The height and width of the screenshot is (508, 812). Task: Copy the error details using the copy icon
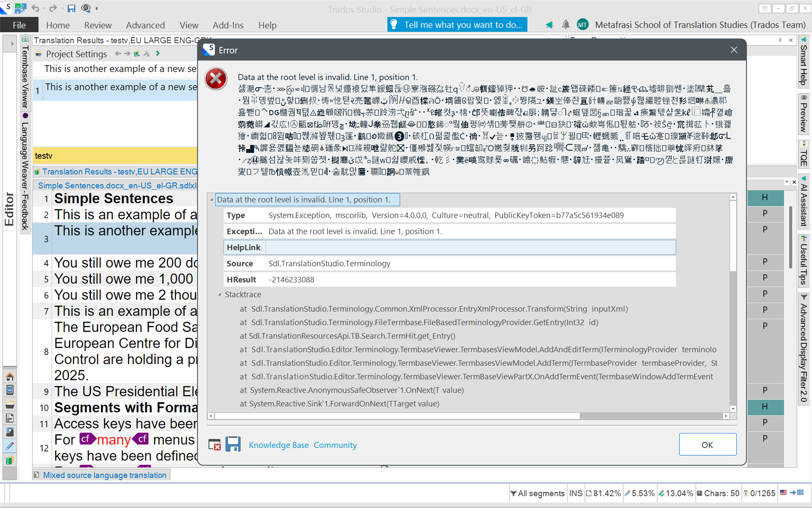[x=214, y=444]
